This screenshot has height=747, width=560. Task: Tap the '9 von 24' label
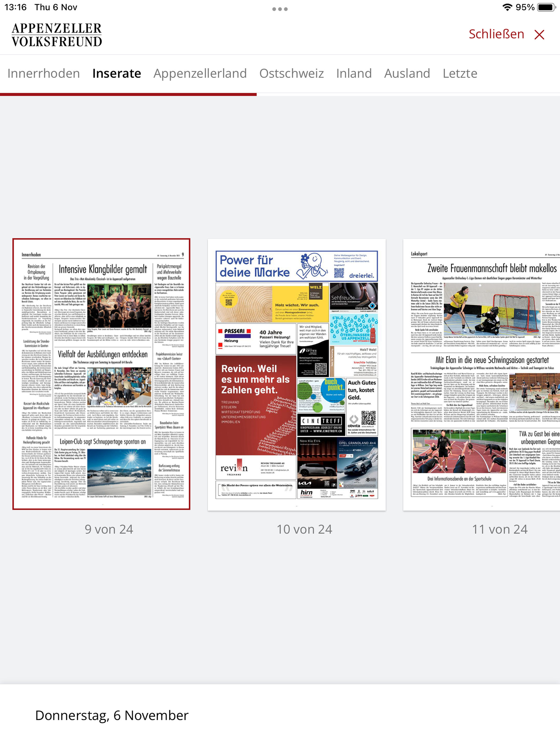pos(109,529)
